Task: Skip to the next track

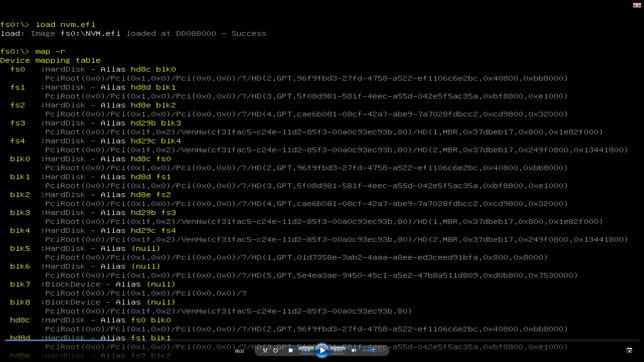Action: coord(338,351)
